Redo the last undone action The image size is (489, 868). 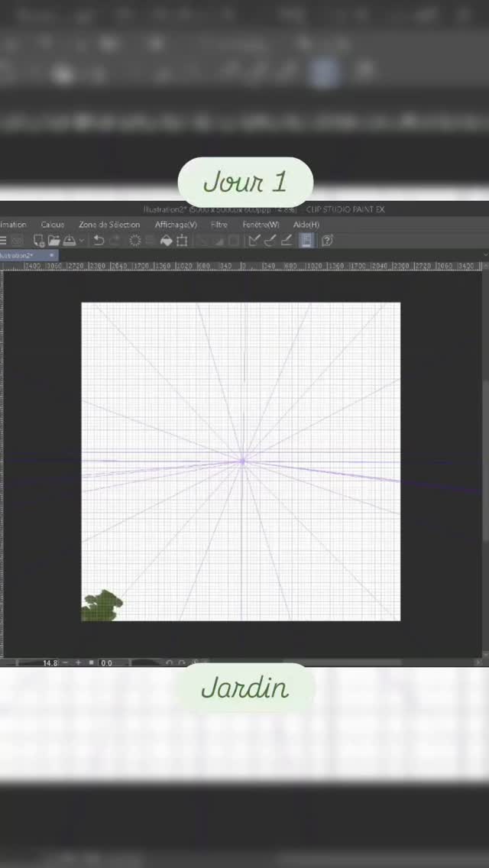click(115, 240)
